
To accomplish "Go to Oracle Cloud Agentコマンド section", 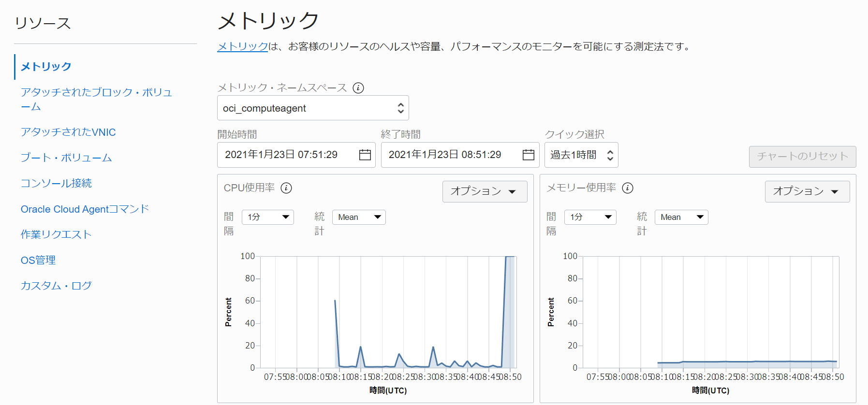I will [x=85, y=209].
